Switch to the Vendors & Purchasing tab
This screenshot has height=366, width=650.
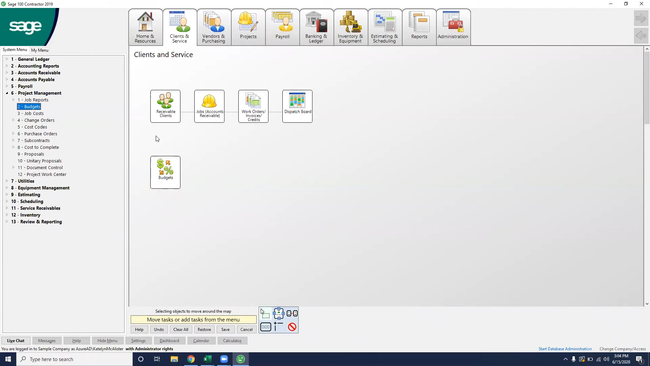click(x=213, y=27)
